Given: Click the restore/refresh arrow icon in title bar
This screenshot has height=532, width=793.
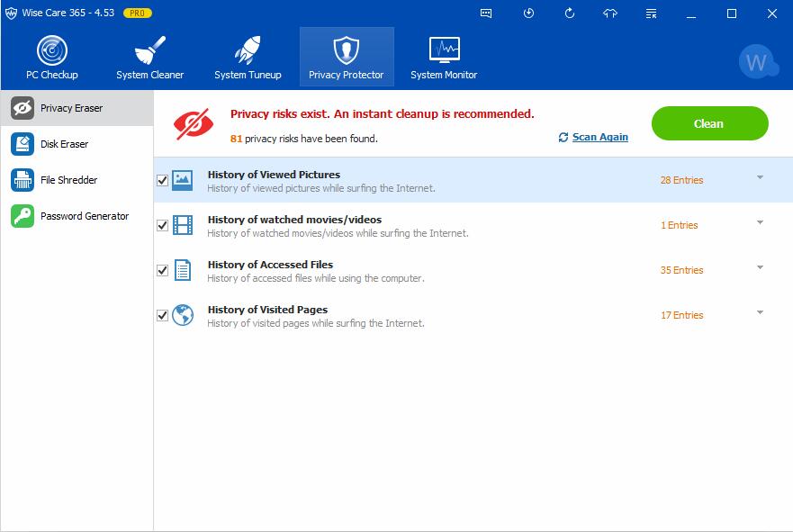Looking at the screenshot, I should coord(570,14).
